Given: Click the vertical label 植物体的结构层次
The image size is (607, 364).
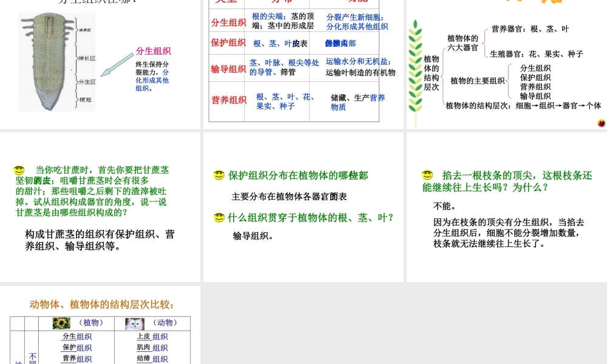Looking at the screenshot, I should (431, 73).
